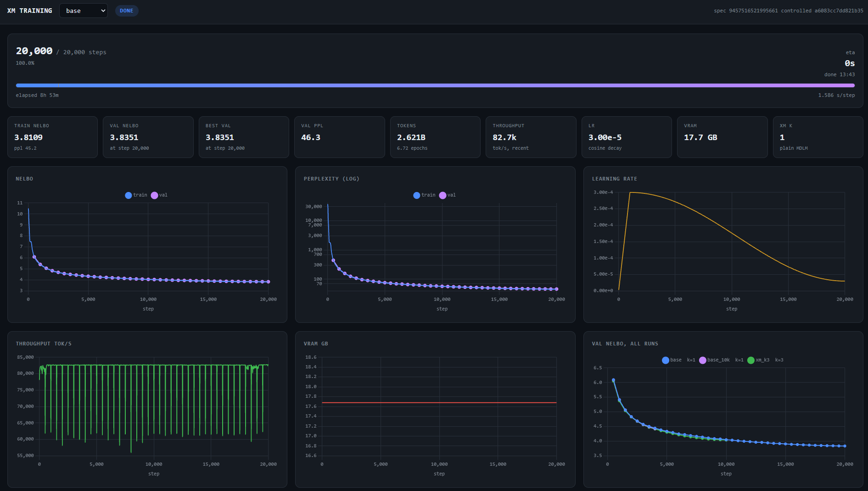
Task: Toggle base_10k k=1 run in legend
Action: [721, 360]
